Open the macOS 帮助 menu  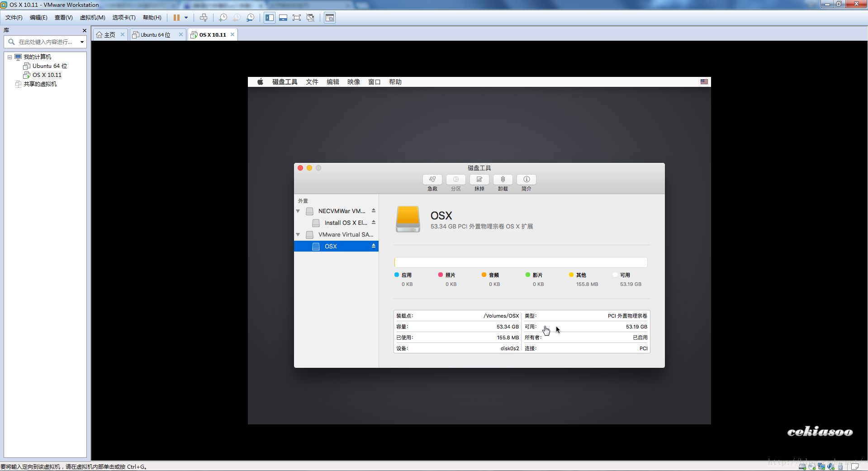395,82
